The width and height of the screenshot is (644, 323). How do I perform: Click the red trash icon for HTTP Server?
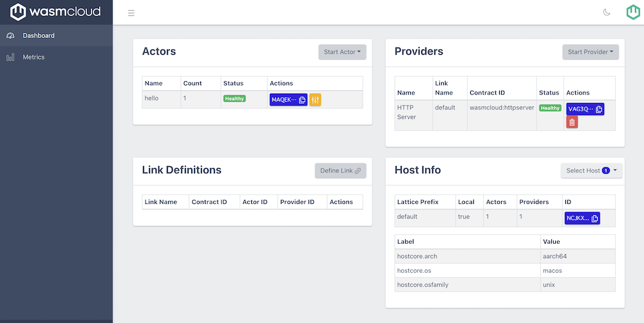572,122
